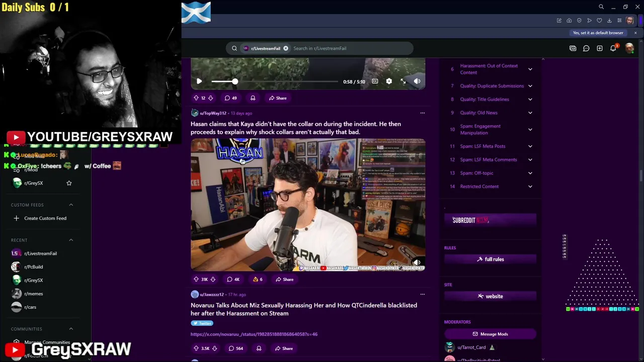Click Message Mods button

coord(490,334)
